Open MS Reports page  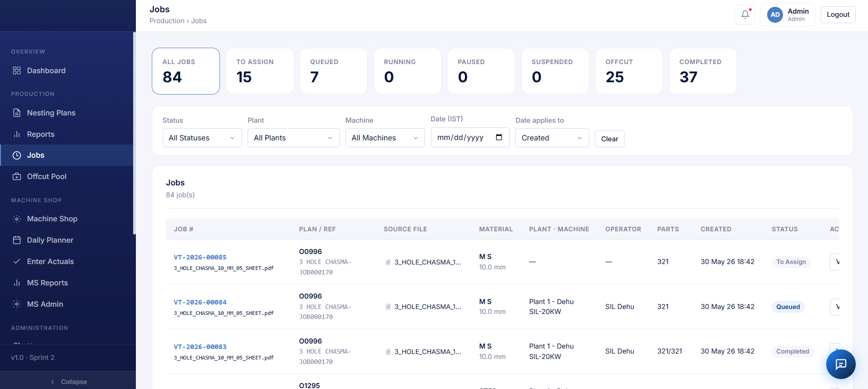66,283
